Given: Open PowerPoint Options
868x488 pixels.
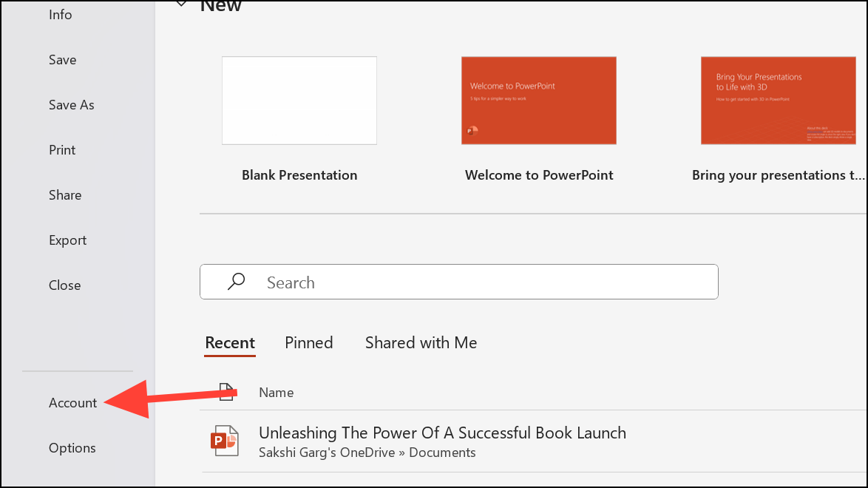Looking at the screenshot, I should [x=72, y=447].
